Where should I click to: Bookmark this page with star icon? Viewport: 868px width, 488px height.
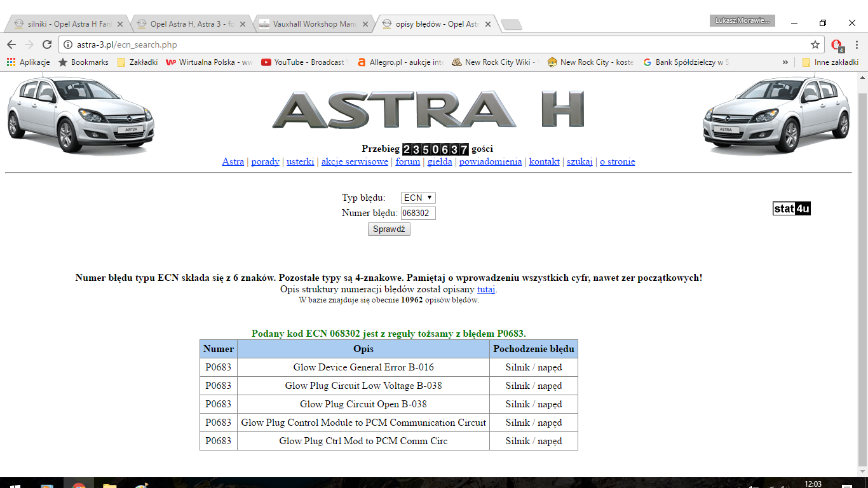click(x=815, y=44)
